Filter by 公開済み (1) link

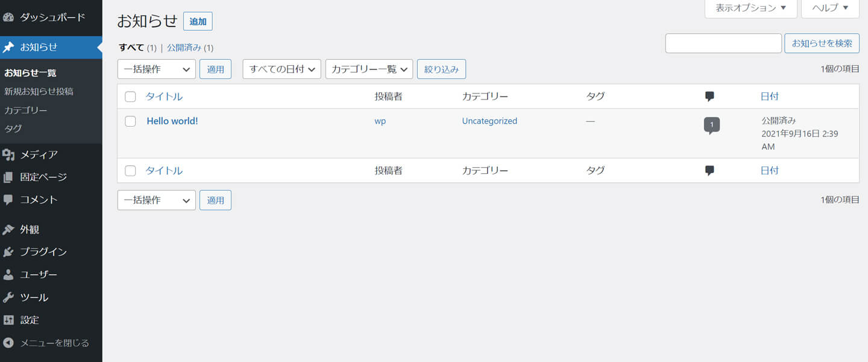pos(190,48)
